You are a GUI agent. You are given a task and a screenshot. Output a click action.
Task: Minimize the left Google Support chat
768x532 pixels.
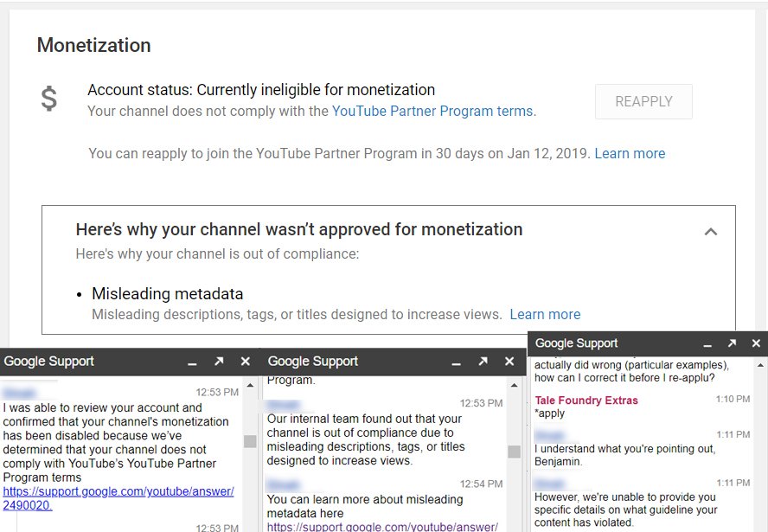click(x=192, y=363)
